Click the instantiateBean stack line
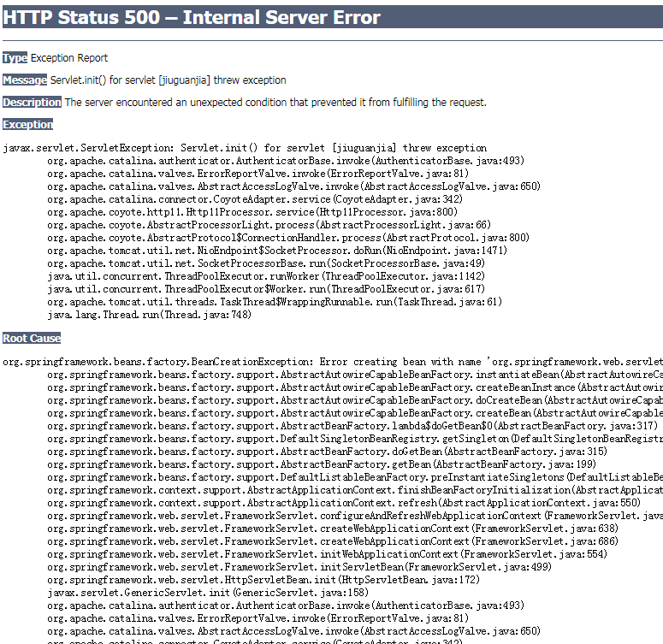 pos(355,375)
